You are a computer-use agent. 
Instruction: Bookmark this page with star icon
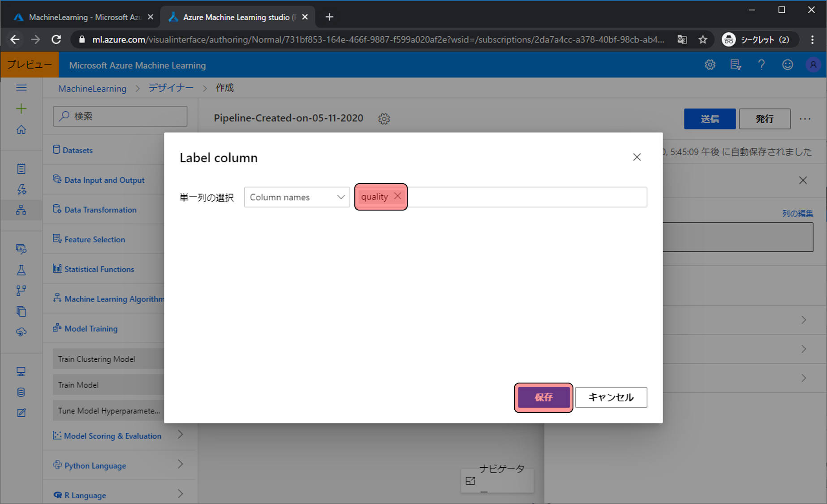pos(702,39)
